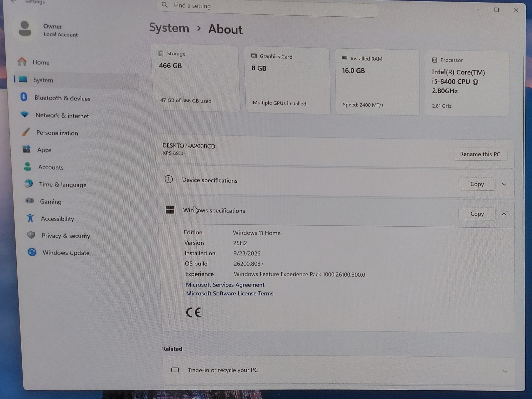This screenshot has height=399, width=532.
Task: Click the DESKTOP-A200BCD computer name
Action: (x=189, y=146)
